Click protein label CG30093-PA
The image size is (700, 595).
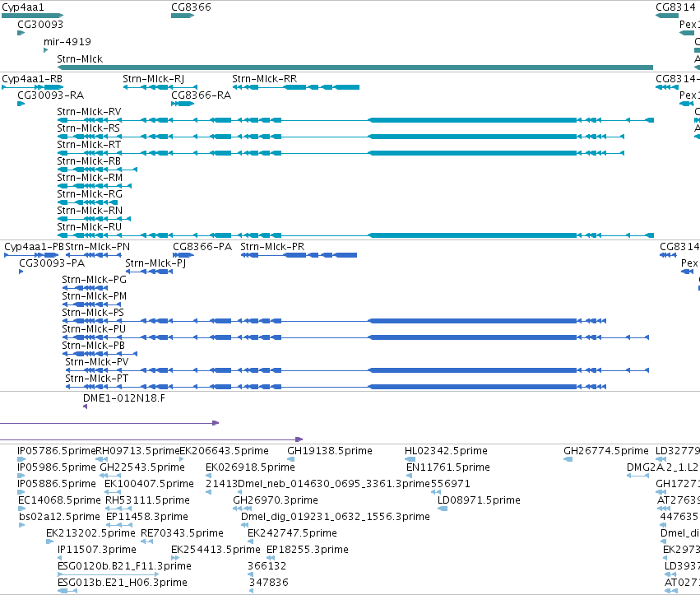[x=52, y=263]
